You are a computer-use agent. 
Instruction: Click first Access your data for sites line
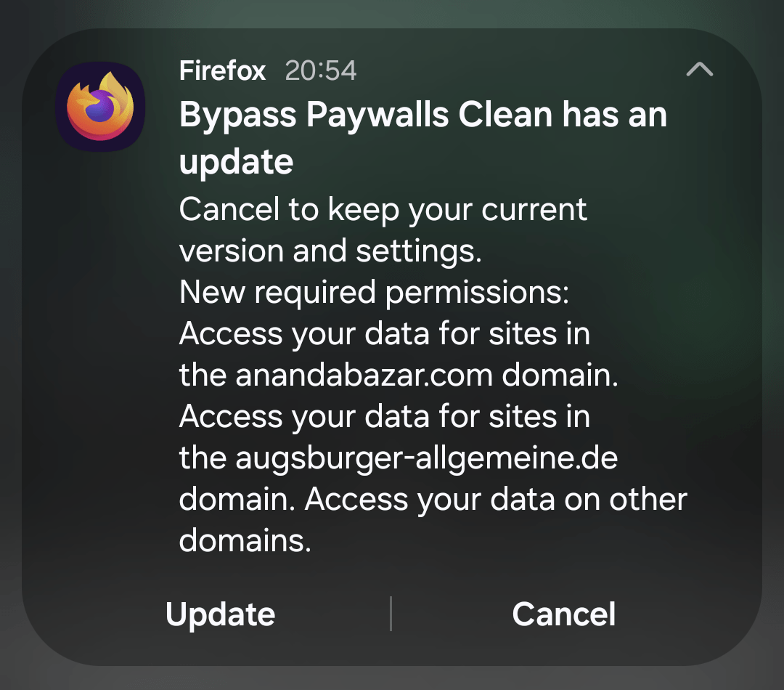click(385, 333)
